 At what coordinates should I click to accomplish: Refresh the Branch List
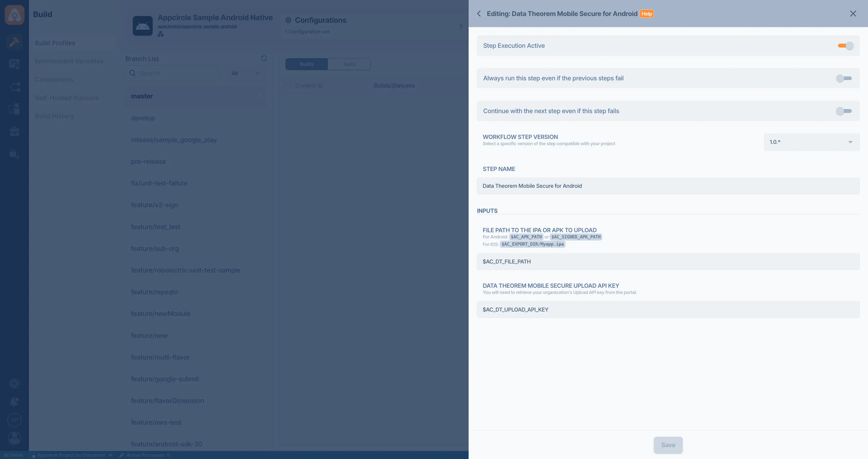click(x=264, y=58)
